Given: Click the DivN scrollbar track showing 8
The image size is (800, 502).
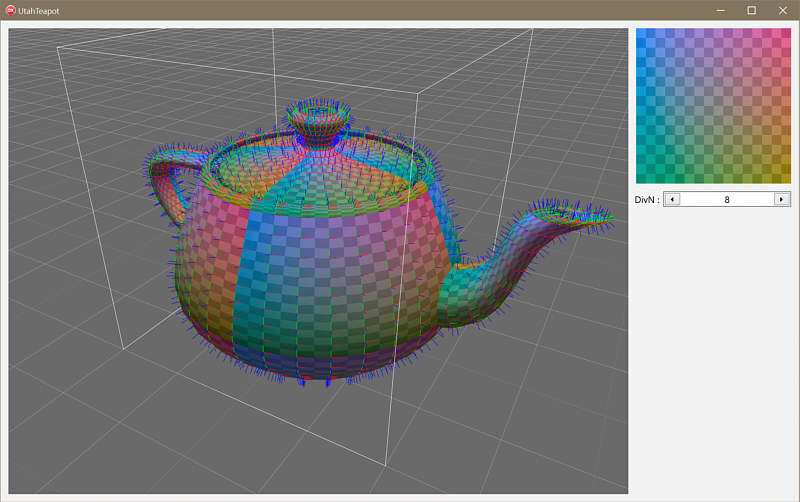Looking at the screenshot, I should click(x=727, y=199).
